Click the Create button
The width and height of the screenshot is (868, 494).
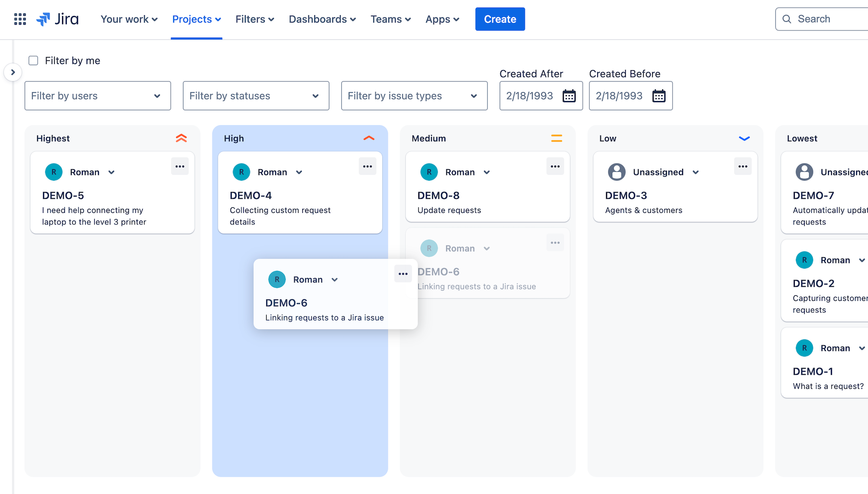pyautogui.click(x=500, y=19)
